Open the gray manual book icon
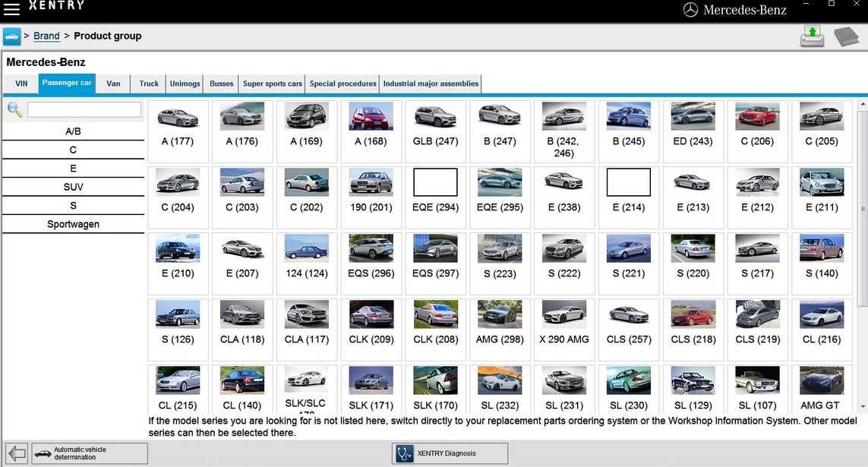The width and height of the screenshot is (868, 467). click(x=847, y=36)
